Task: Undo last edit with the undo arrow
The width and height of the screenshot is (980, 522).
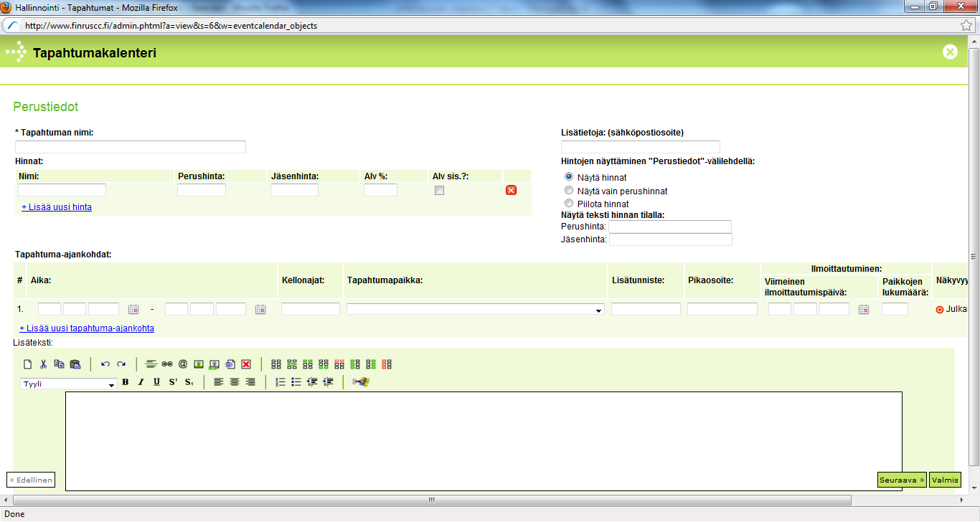Action: point(105,364)
